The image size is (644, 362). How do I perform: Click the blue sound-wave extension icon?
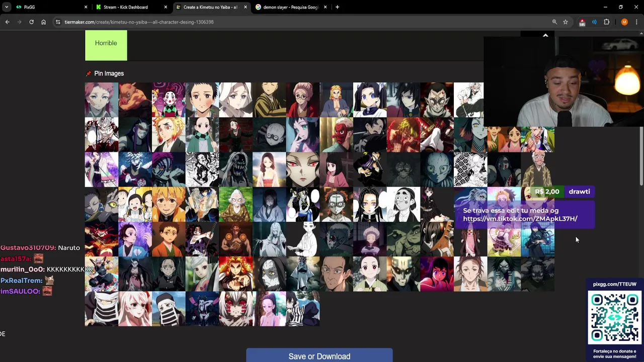pyautogui.click(x=594, y=22)
